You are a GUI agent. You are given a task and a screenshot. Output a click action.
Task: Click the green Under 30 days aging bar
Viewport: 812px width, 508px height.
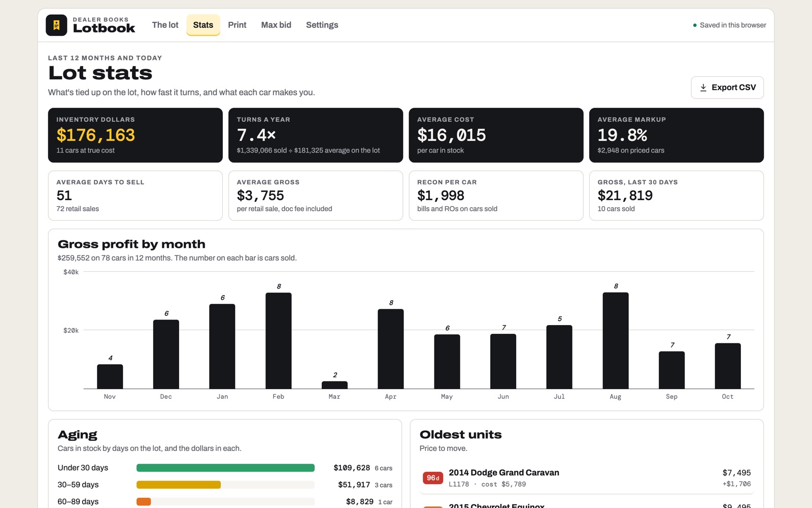225,468
